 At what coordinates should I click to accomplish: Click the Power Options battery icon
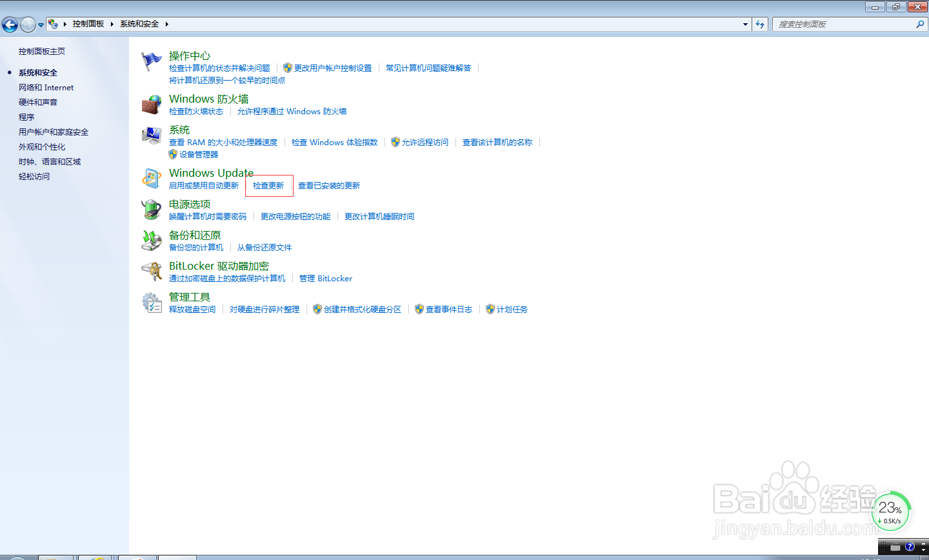click(152, 210)
